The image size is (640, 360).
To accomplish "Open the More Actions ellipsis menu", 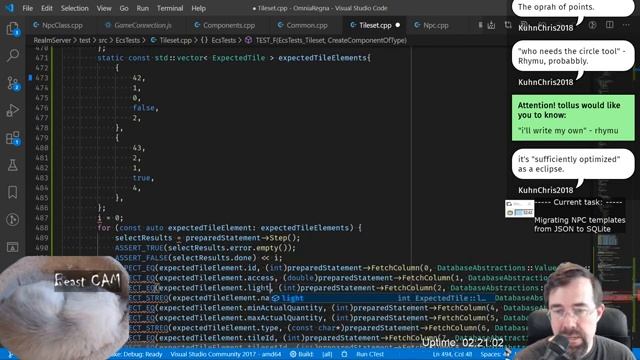I will pyautogui.click(x=626, y=25).
